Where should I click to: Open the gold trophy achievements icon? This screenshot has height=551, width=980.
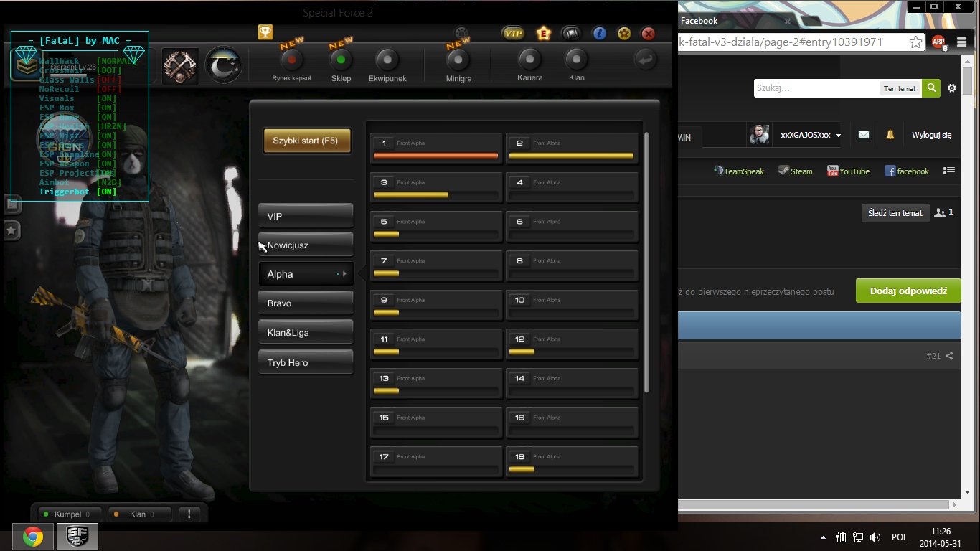point(265,32)
